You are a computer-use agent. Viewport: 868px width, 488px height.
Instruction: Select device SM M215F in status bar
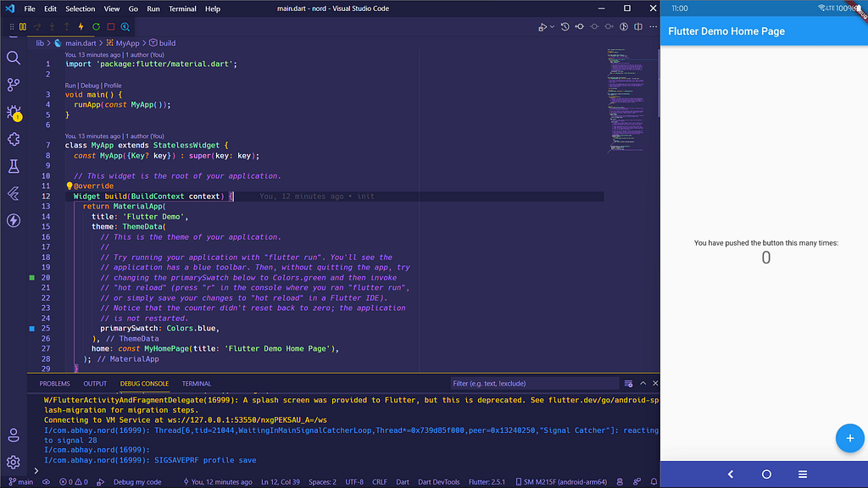(x=561, y=482)
